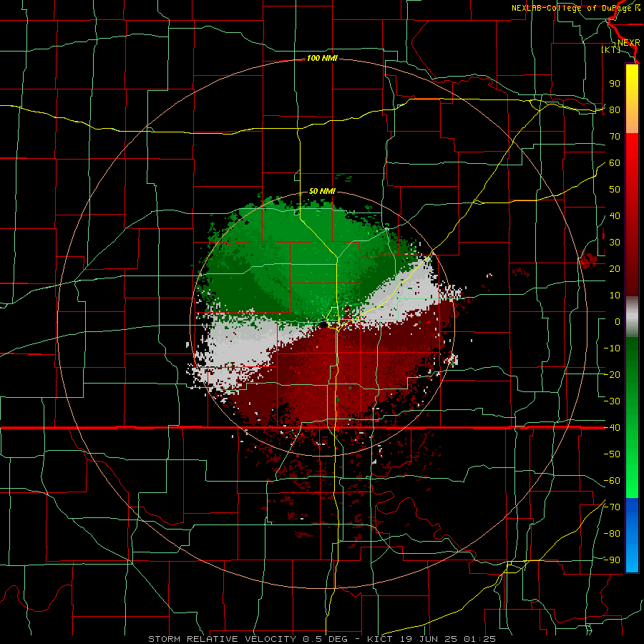Click the 60 value on the velocity scale
The width and height of the screenshot is (644, 644).
pyautogui.click(x=615, y=163)
